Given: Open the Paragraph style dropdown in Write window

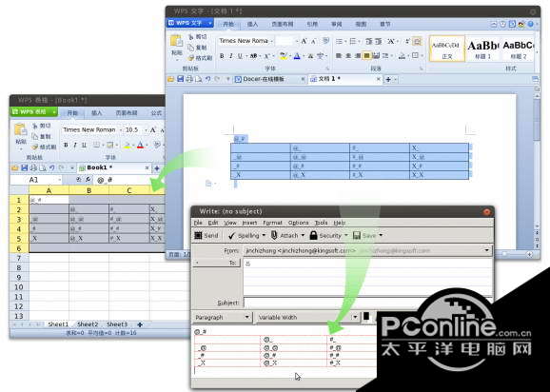Looking at the screenshot, I should tap(222, 318).
